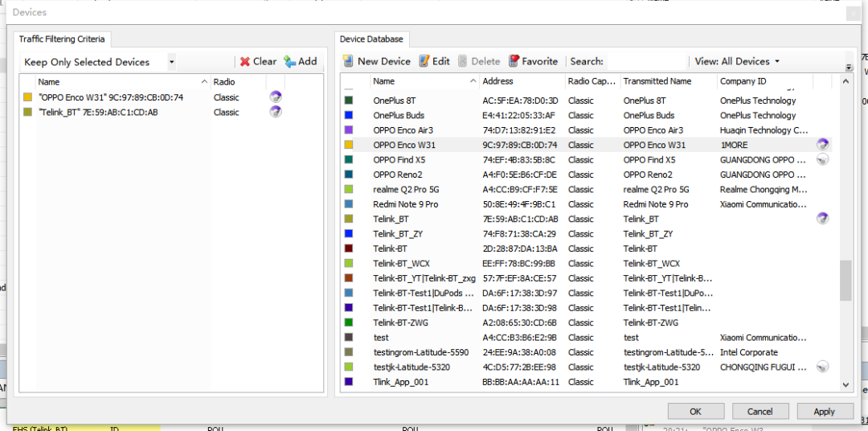This screenshot has width=868, height=431.
Task: Select Telink_BT_ZY device name
Action: pyautogui.click(x=398, y=234)
